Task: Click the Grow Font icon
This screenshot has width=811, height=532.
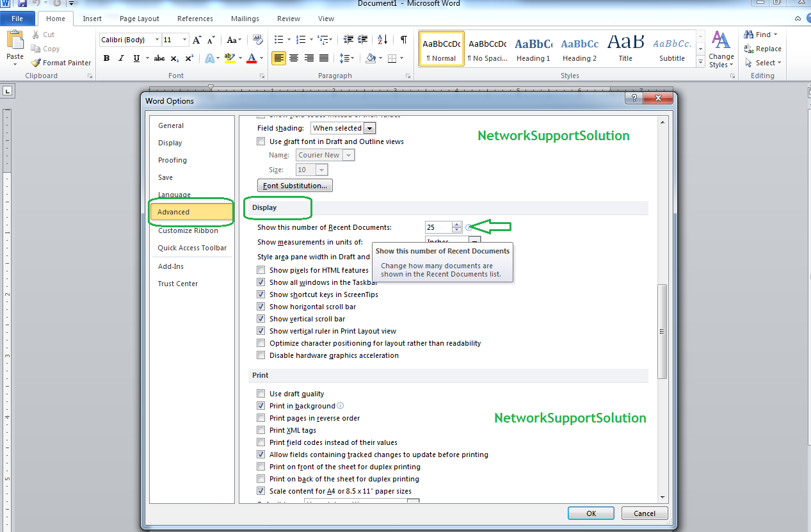Action: (x=197, y=40)
